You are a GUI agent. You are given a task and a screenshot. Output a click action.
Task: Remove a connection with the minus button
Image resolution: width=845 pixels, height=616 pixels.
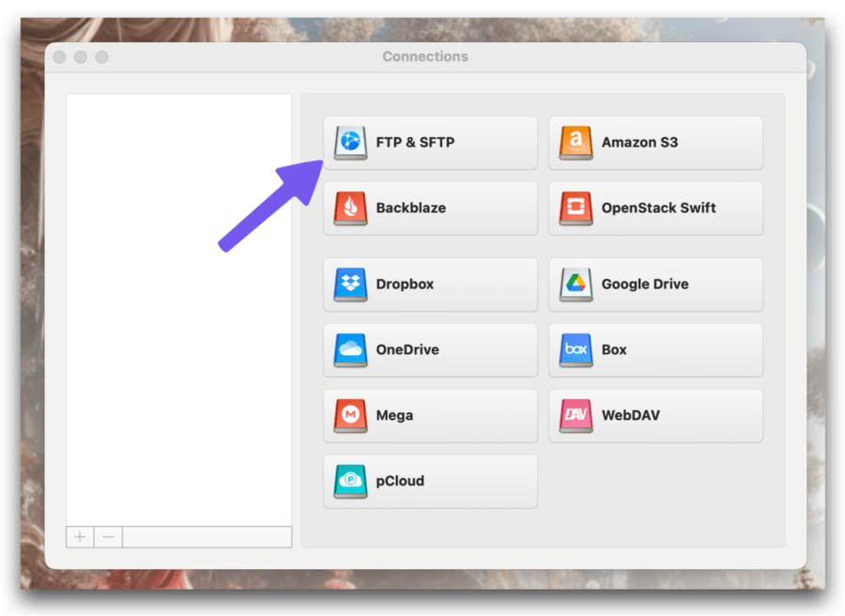click(108, 536)
